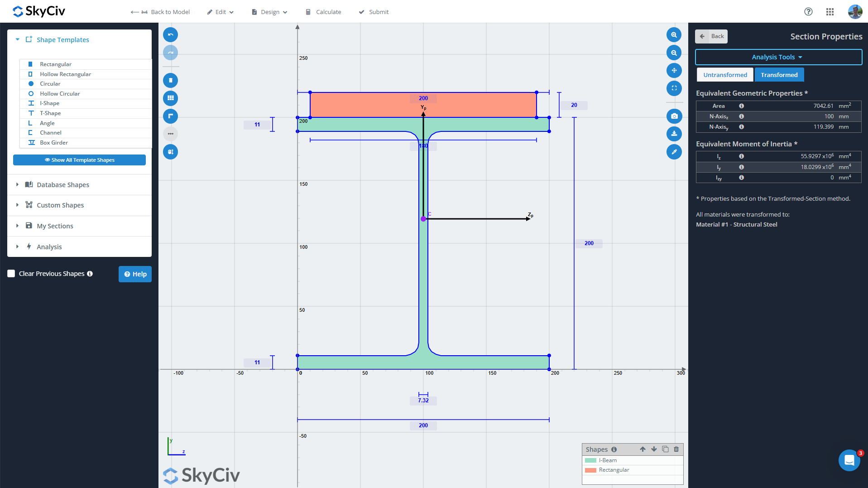Select I-Beam in the Shapes list

[x=633, y=460]
